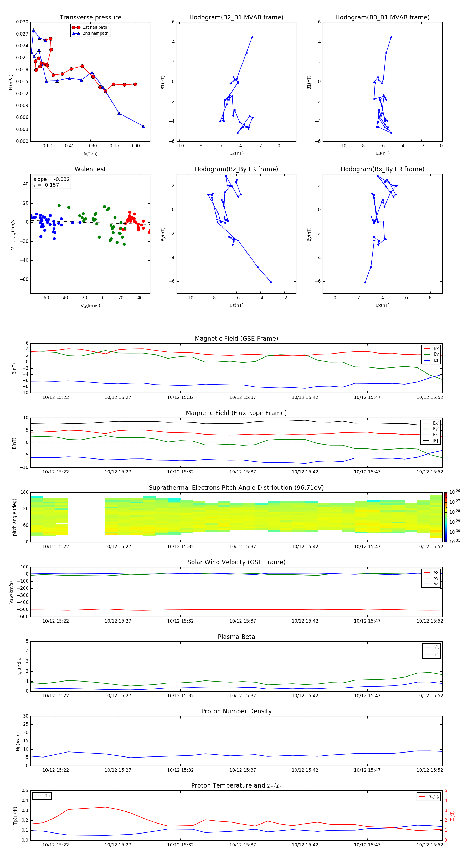Click the 'Hodogram(Bz_By FR frame)' title
This screenshot has height=868, width=473.
(x=236, y=169)
